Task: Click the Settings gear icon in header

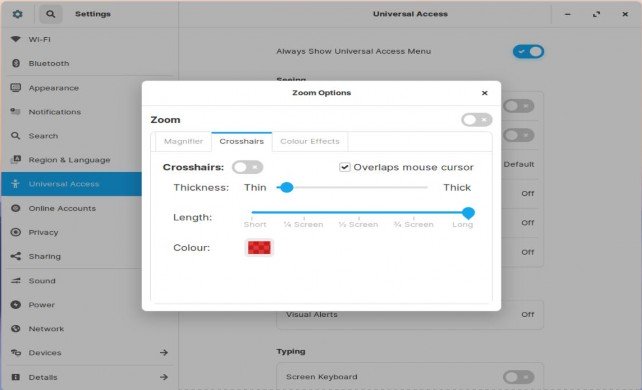Action: pos(17,14)
